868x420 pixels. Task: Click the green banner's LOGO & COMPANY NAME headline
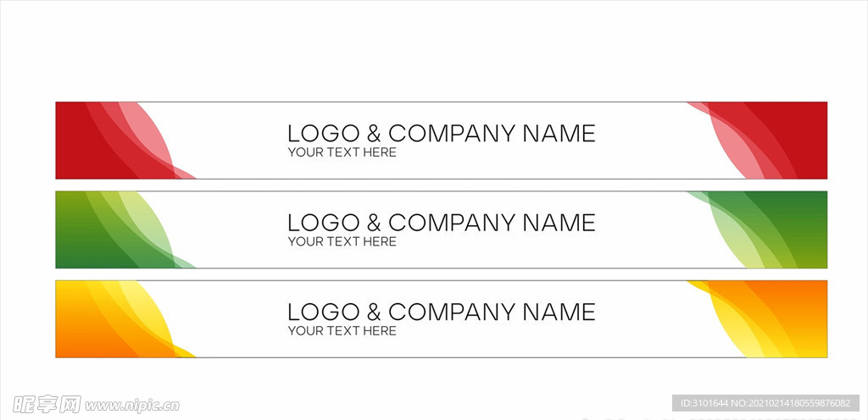(441, 223)
